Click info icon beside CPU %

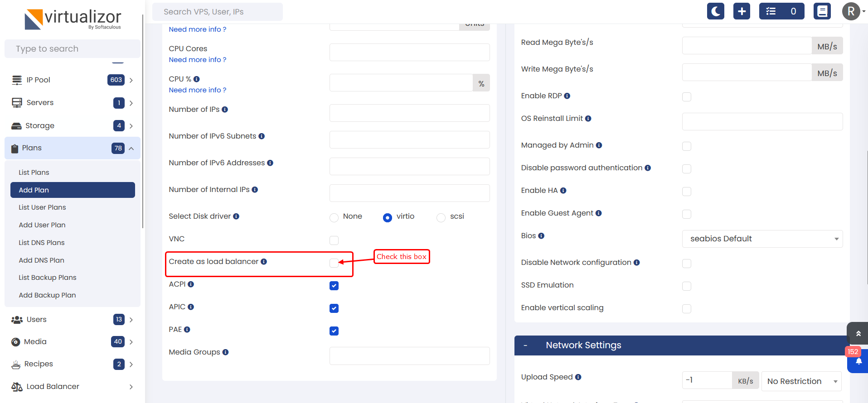tap(197, 79)
